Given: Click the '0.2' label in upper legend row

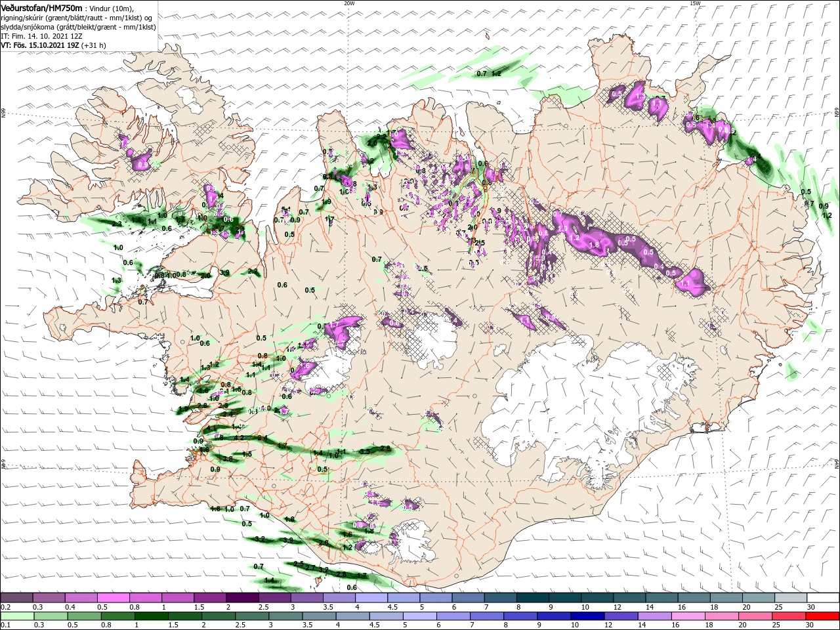Looking at the screenshot, I should pos(5,607).
